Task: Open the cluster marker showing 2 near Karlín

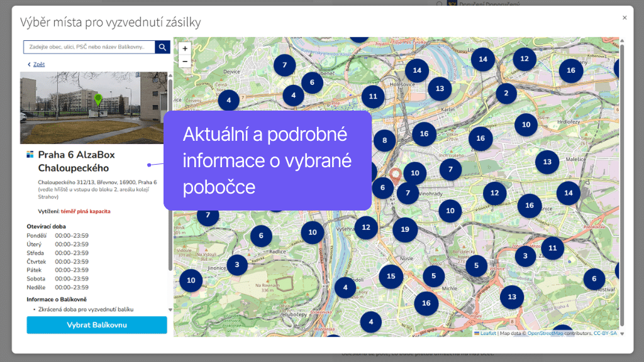Action: coord(506,93)
